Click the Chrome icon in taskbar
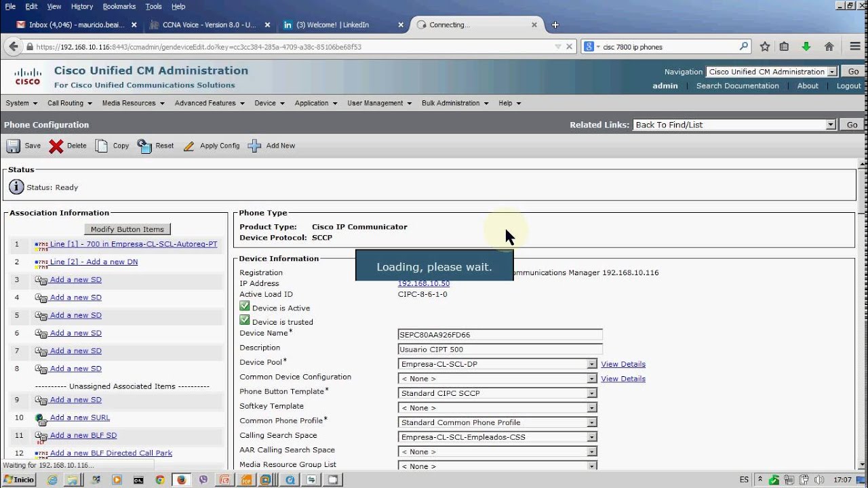The image size is (868, 488). (x=160, y=480)
